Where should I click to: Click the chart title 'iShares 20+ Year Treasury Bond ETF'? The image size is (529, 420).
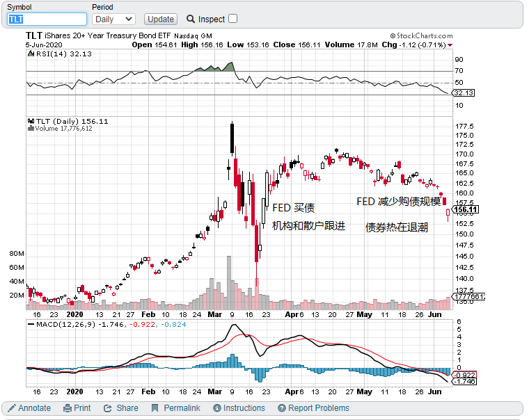click(108, 35)
